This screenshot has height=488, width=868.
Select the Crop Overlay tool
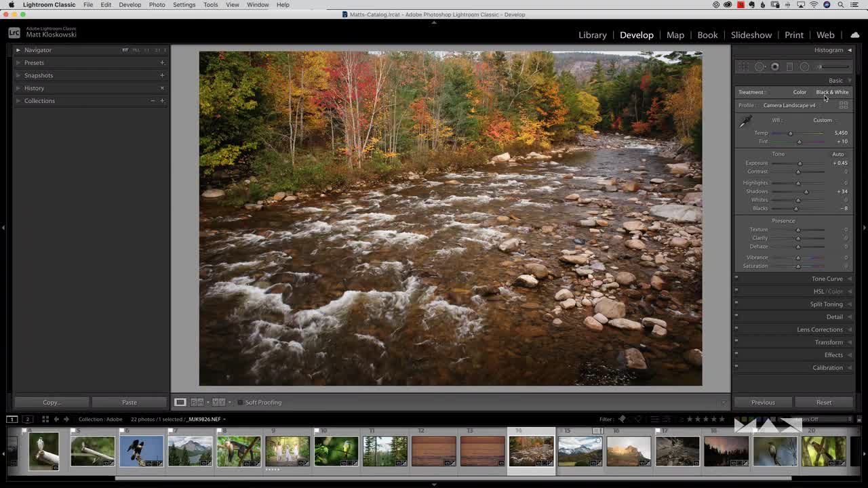[x=745, y=66]
